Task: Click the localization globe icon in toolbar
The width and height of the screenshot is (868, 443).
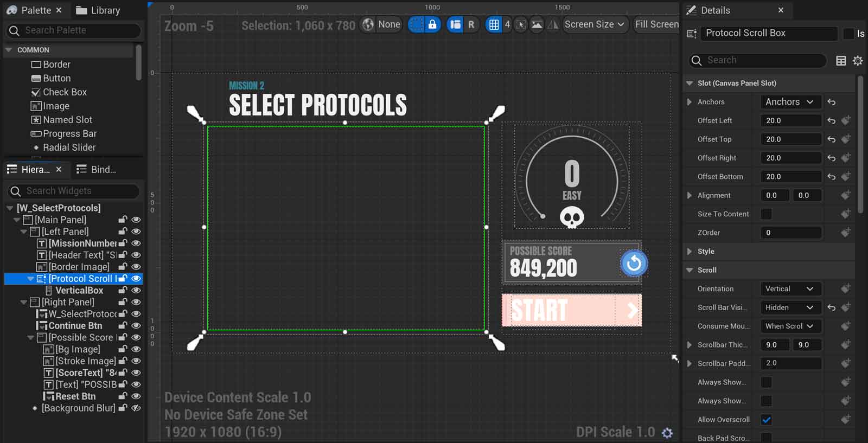Action: 368,24
